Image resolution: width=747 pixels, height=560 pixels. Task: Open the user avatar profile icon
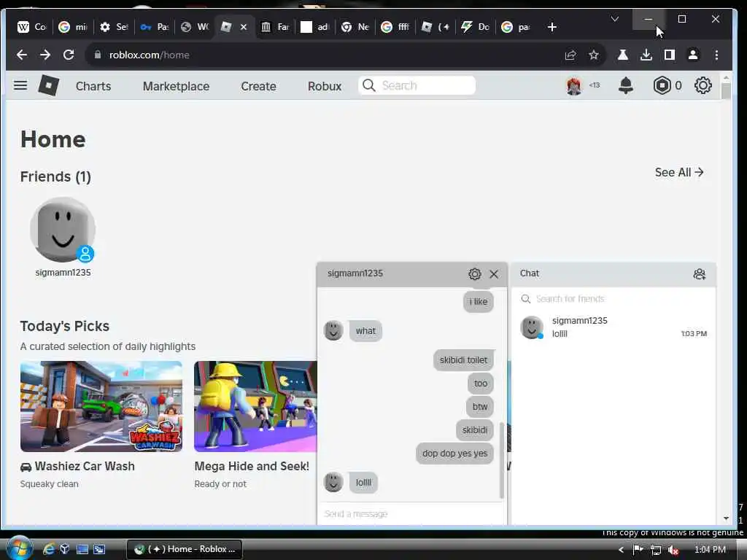pos(574,86)
